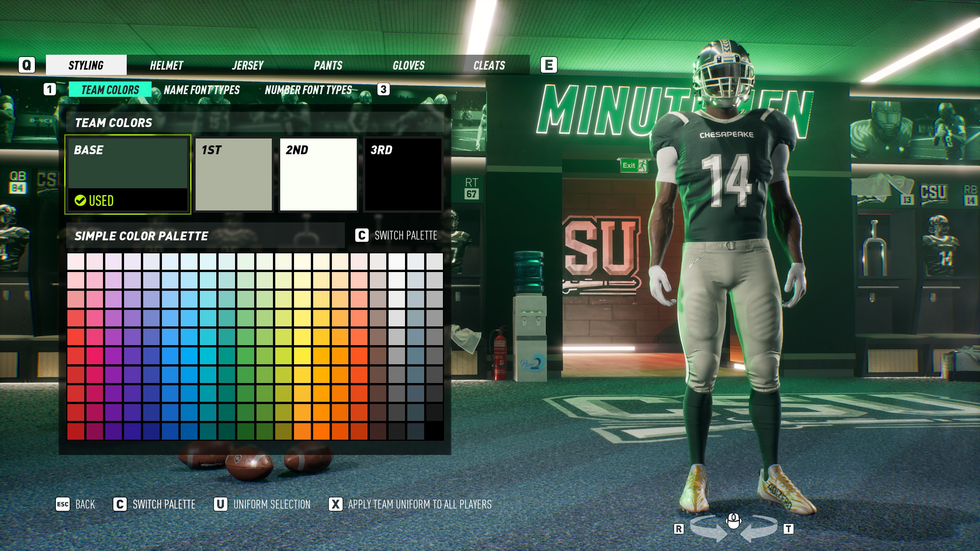Click Back in the bottom bar
This screenshot has height=551, width=980.
click(85, 504)
